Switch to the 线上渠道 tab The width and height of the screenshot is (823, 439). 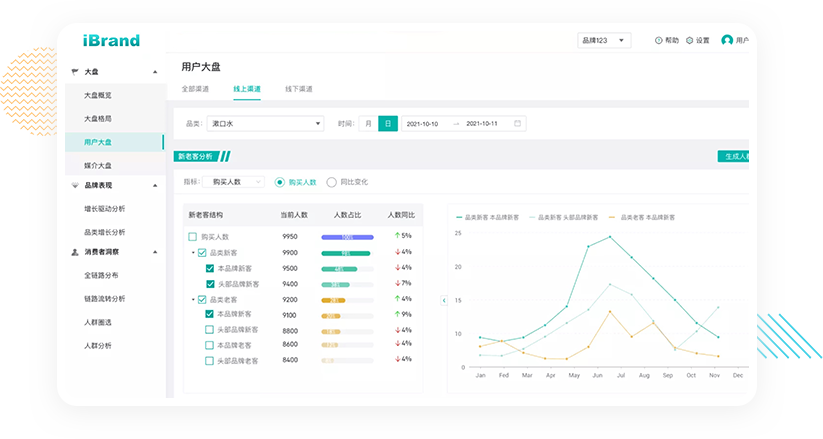(247, 89)
